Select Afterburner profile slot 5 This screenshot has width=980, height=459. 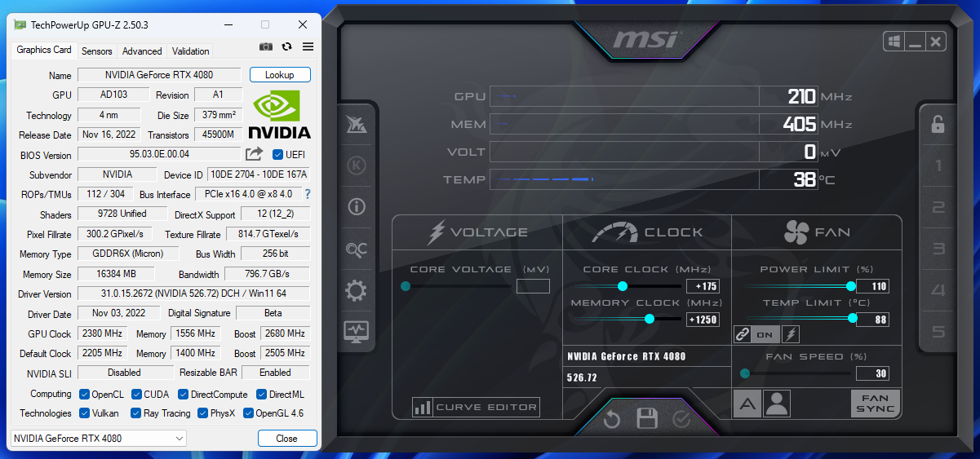tap(938, 331)
